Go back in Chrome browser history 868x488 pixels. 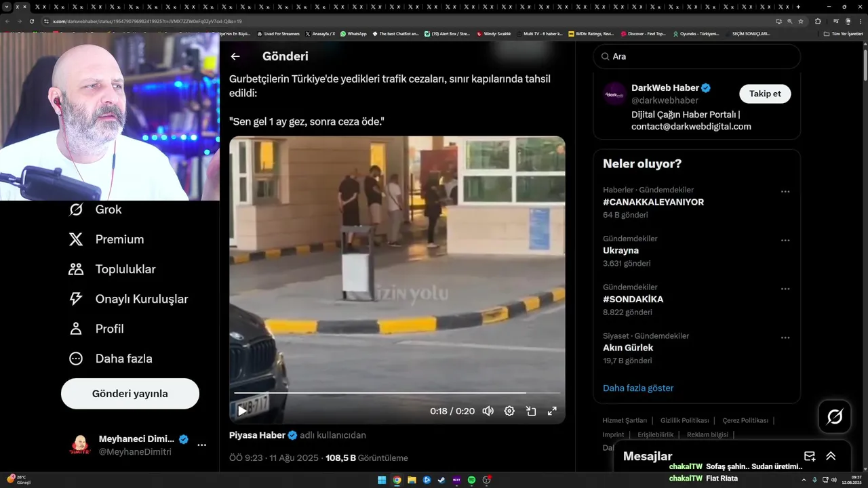(x=7, y=21)
